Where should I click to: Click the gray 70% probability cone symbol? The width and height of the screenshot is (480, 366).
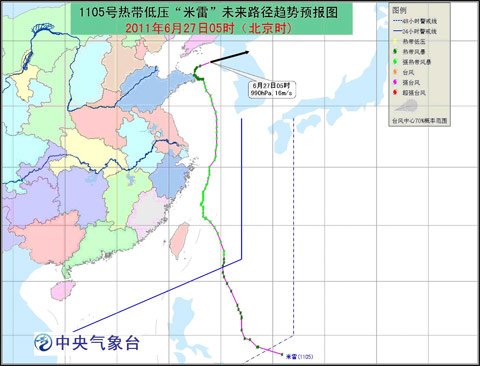click(407, 106)
